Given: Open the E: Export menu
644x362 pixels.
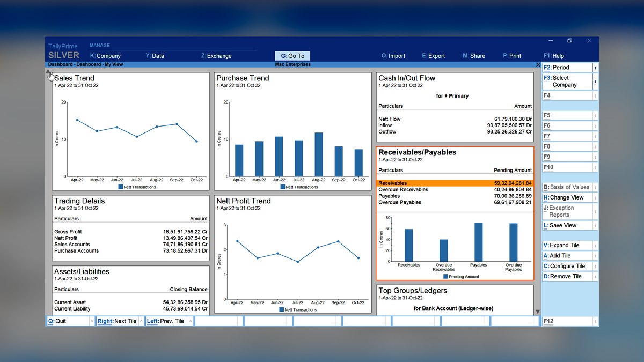Looking at the screenshot, I should click(434, 56).
